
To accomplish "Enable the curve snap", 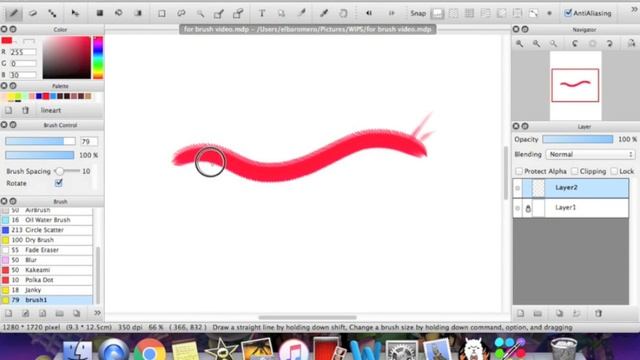I will coord(533,13).
